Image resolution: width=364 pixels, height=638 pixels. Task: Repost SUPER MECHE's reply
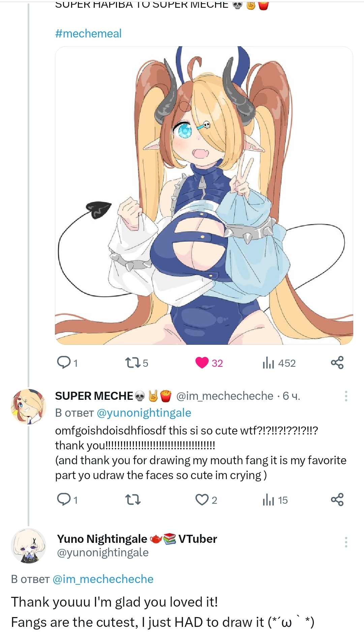coord(132,499)
